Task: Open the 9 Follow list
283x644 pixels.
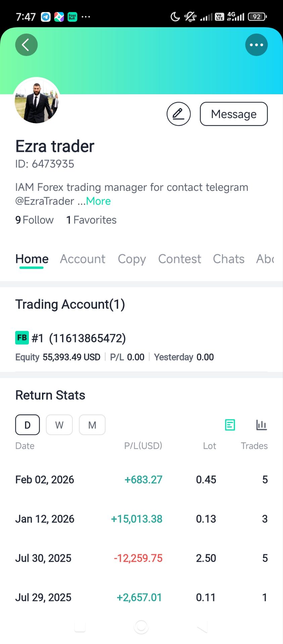Action: coord(35,220)
